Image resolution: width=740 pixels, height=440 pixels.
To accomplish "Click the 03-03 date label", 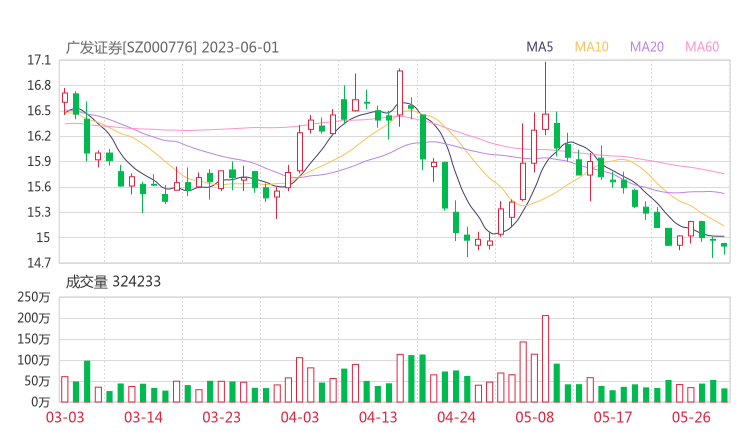I will click(65, 418).
